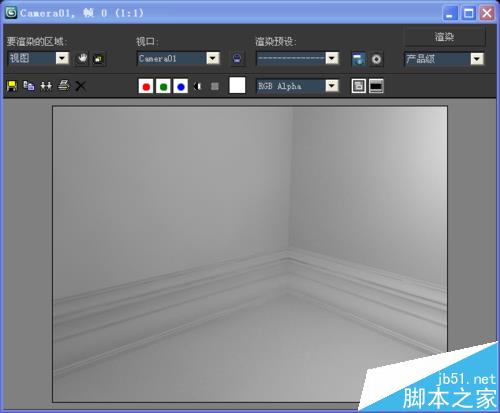Open the Environment and Effects icon

coord(376,59)
